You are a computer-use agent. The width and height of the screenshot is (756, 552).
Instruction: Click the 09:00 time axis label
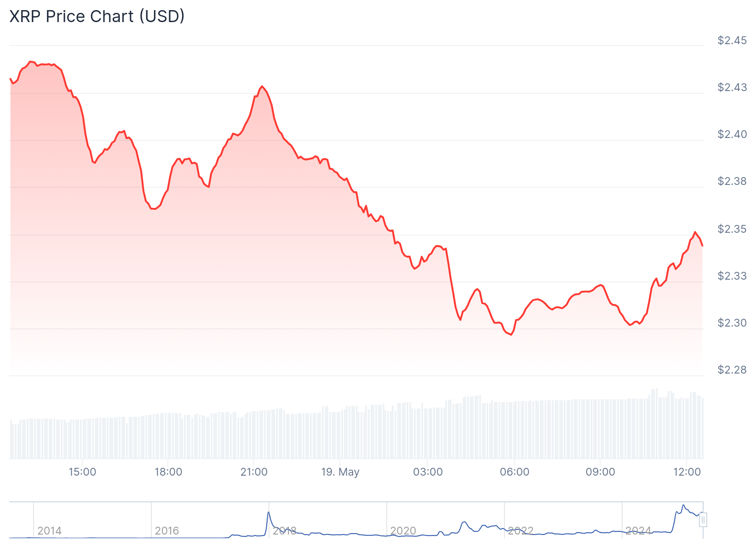(600, 472)
